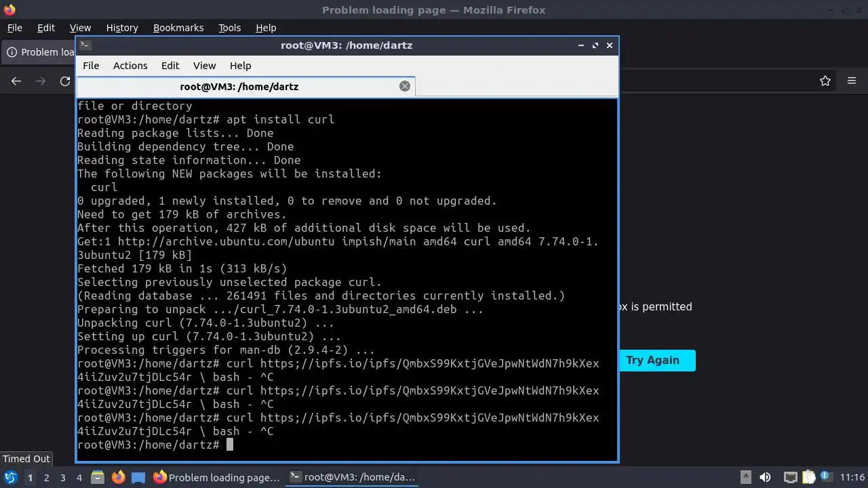This screenshot has width=868, height=488.
Task: Go forward in Firefox
Action: (x=41, y=81)
